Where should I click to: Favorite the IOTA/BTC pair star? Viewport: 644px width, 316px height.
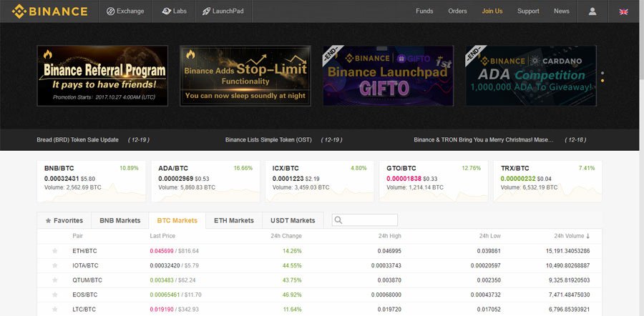[54, 265]
